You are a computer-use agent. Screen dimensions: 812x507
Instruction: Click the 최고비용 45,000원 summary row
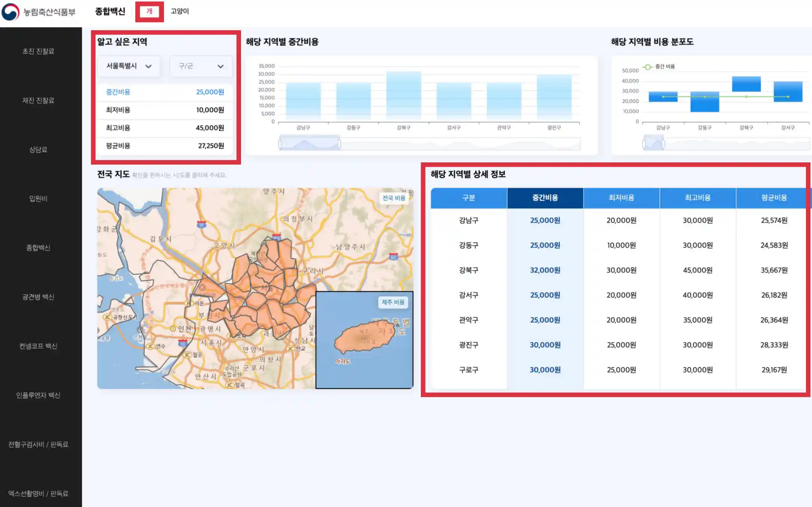(x=165, y=128)
